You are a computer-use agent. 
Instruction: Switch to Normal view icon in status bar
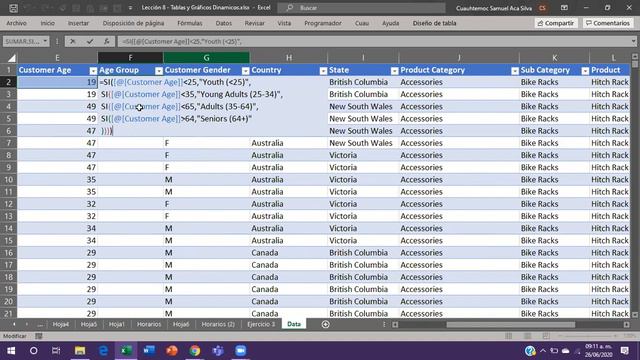click(x=509, y=336)
